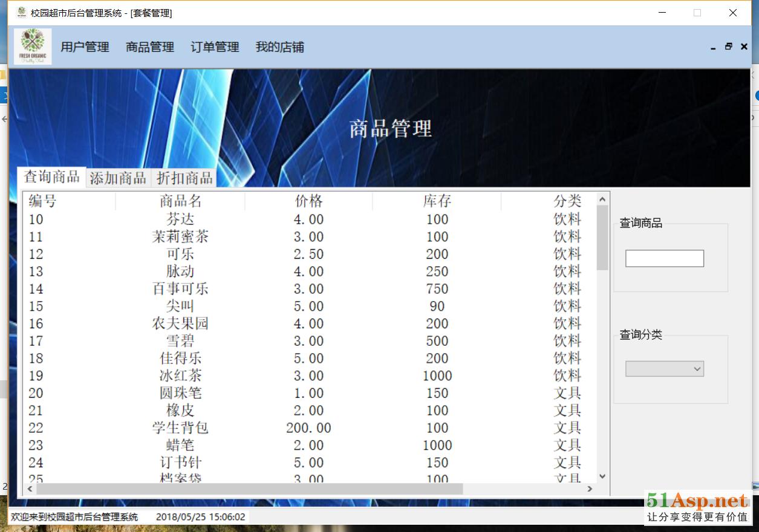The image size is (759, 532).
Task: Close the inner MDI child window
Action: tap(744, 47)
